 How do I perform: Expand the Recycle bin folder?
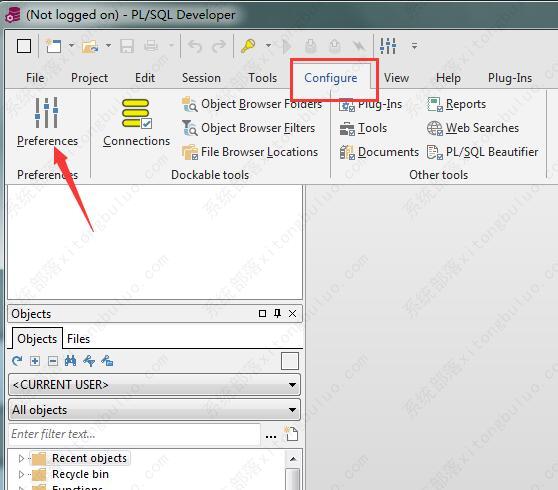click(x=21, y=474)
